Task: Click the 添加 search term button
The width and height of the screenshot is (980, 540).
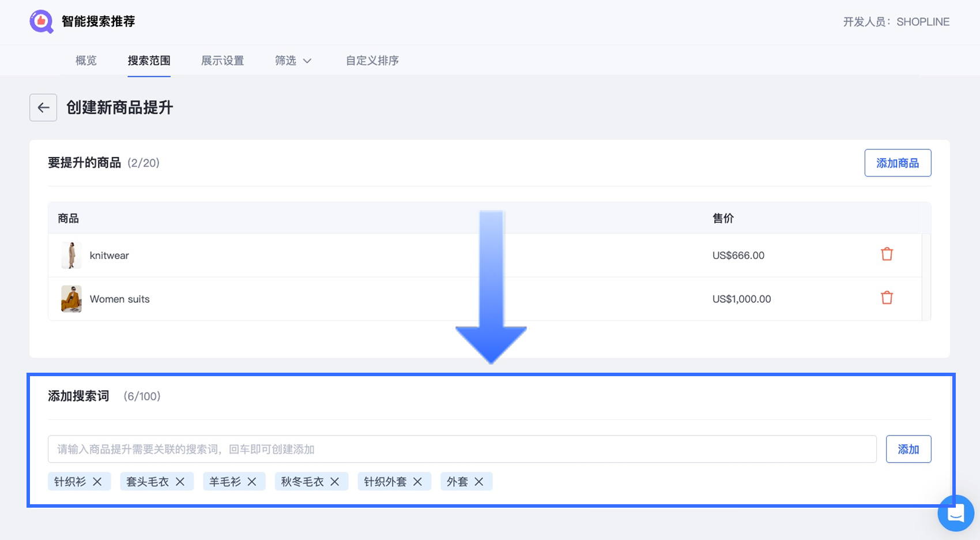Action: tap(909, 449)
